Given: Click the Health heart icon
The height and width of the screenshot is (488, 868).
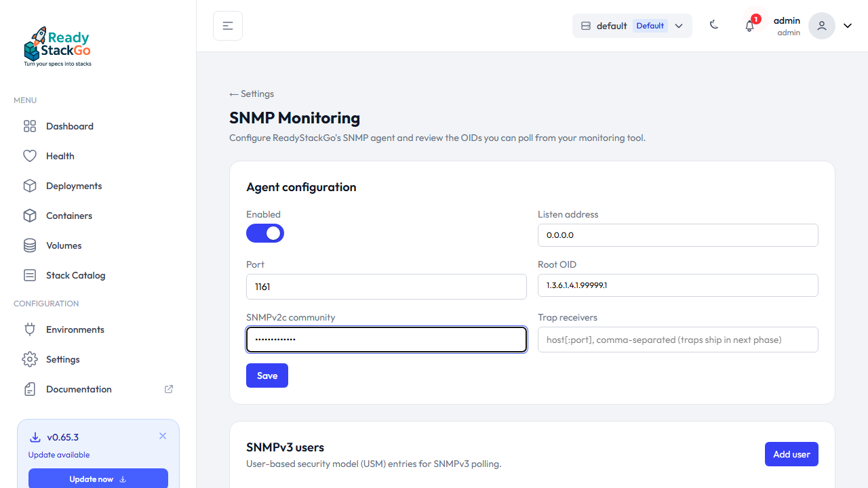Looking at the screenshot, I should coord(30,156).
